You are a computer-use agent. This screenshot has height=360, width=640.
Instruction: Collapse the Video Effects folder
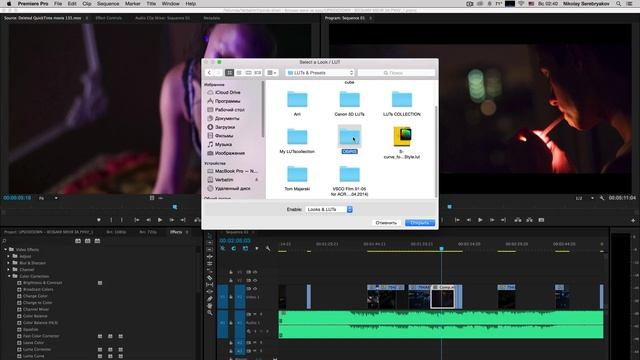[x=5, y=249]
